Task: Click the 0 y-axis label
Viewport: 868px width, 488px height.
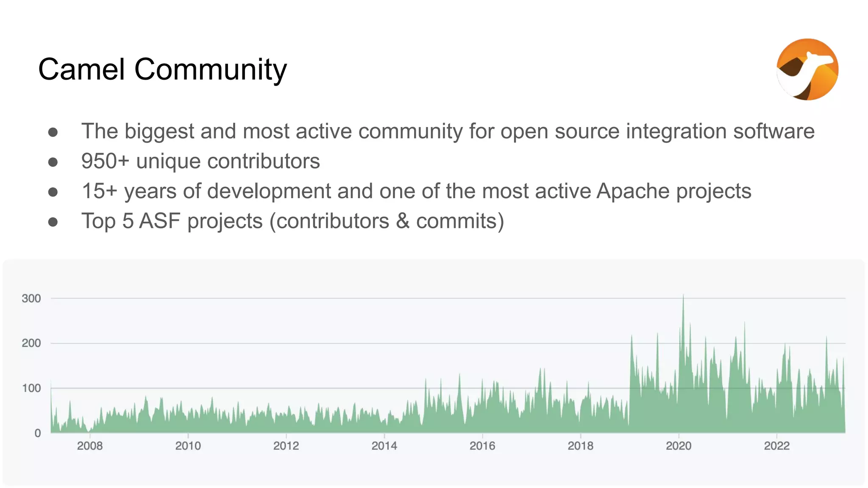Action: click(38, 433)
